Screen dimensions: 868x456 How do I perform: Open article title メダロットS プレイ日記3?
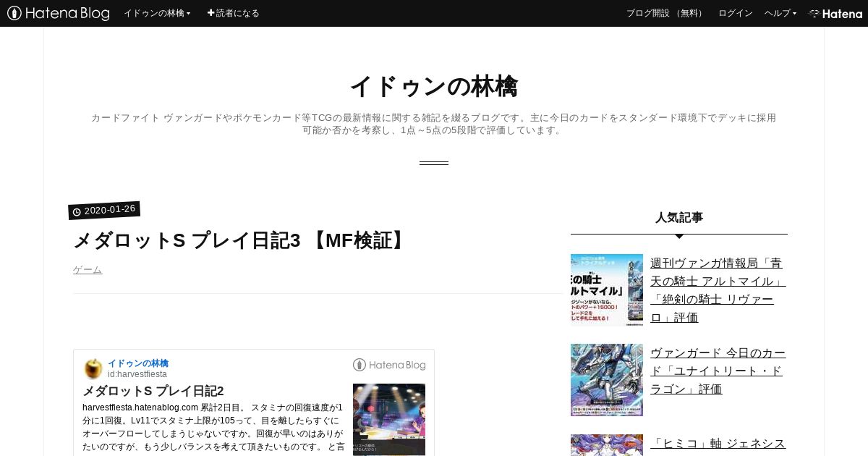pyautogui.click(x=241, y=240)
